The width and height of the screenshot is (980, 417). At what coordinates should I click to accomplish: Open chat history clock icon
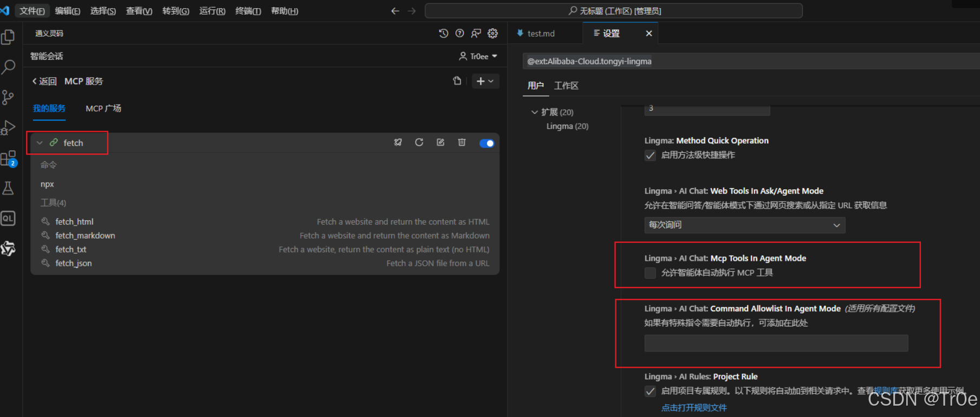[x=444, y=34]
